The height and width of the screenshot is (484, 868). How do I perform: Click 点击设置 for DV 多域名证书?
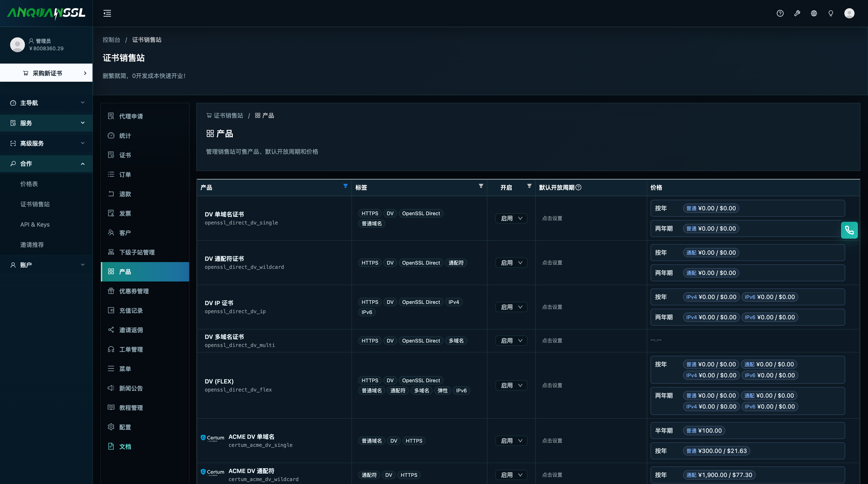pyautogui.click(x=552, y=340)
